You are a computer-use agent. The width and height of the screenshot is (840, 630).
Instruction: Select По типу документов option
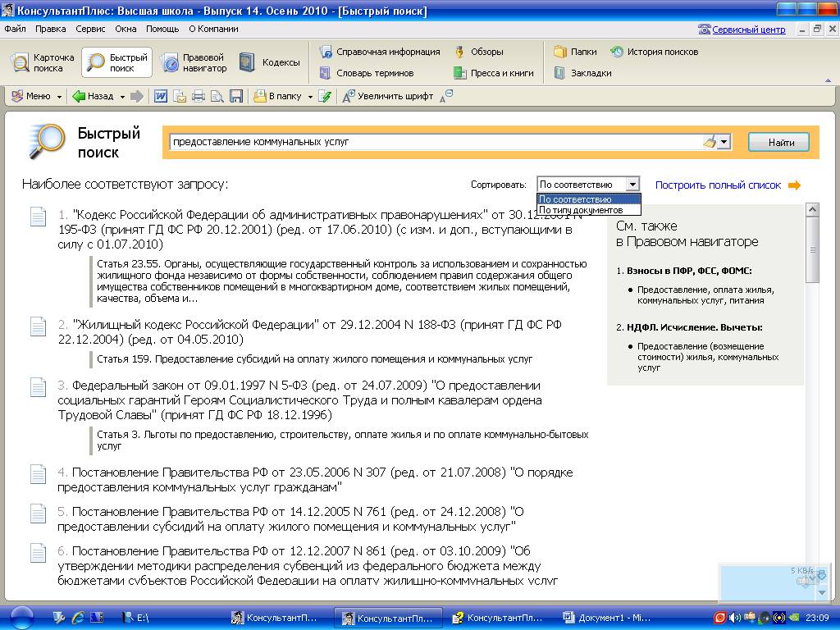click(589, 210)
